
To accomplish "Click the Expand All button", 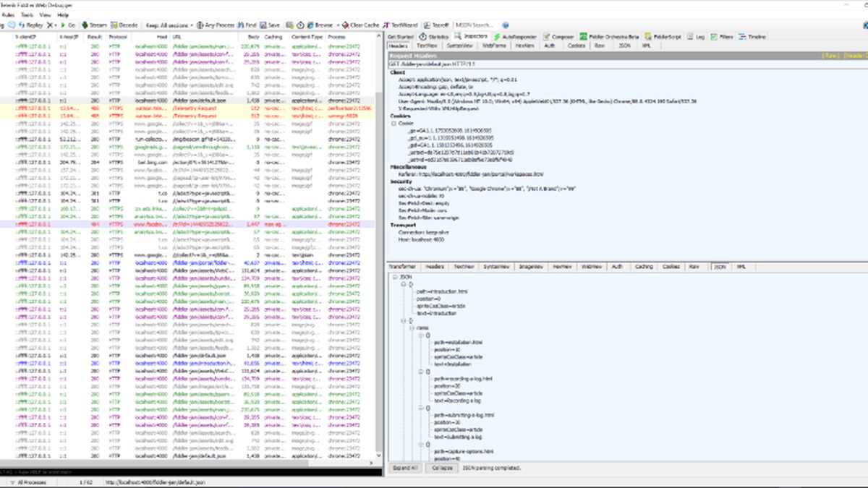I will tap(406, 468).
